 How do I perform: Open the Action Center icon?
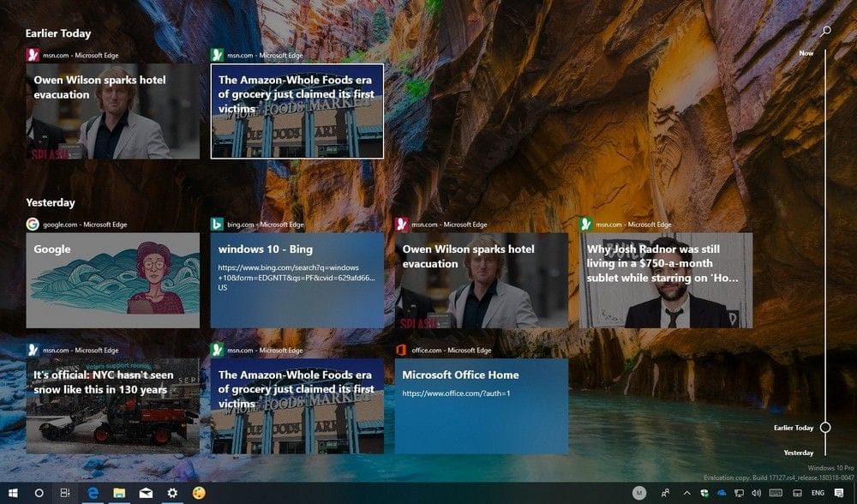[x=838, y=493]
